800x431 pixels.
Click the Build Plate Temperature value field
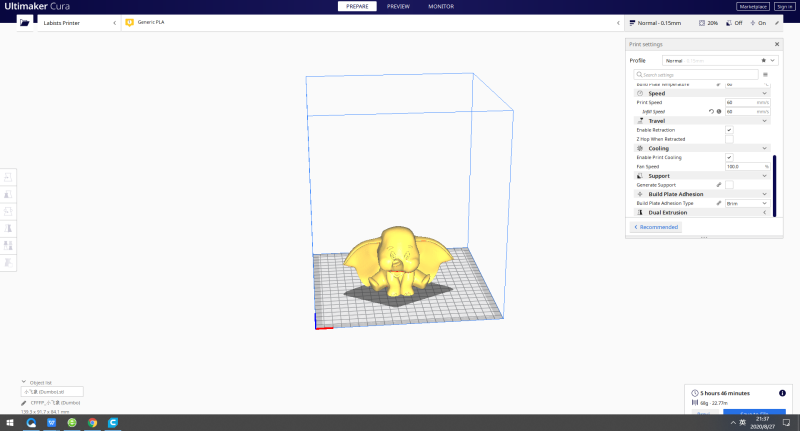(747, 84)
